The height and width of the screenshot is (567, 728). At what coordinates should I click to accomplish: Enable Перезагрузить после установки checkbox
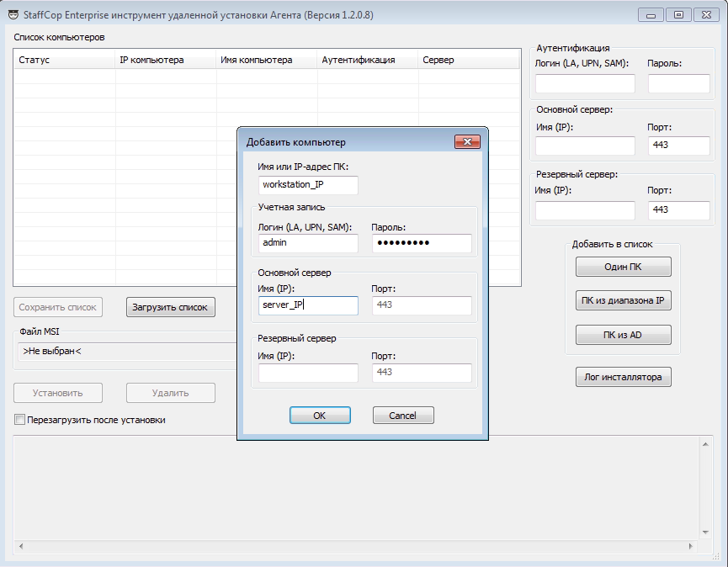19,420
